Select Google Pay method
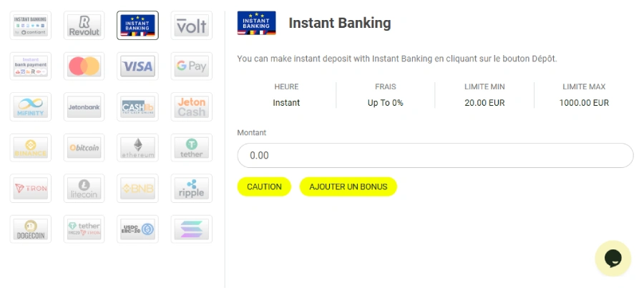Image resolution: width=644 pixels, height=288 pixels. click(191, 66)
